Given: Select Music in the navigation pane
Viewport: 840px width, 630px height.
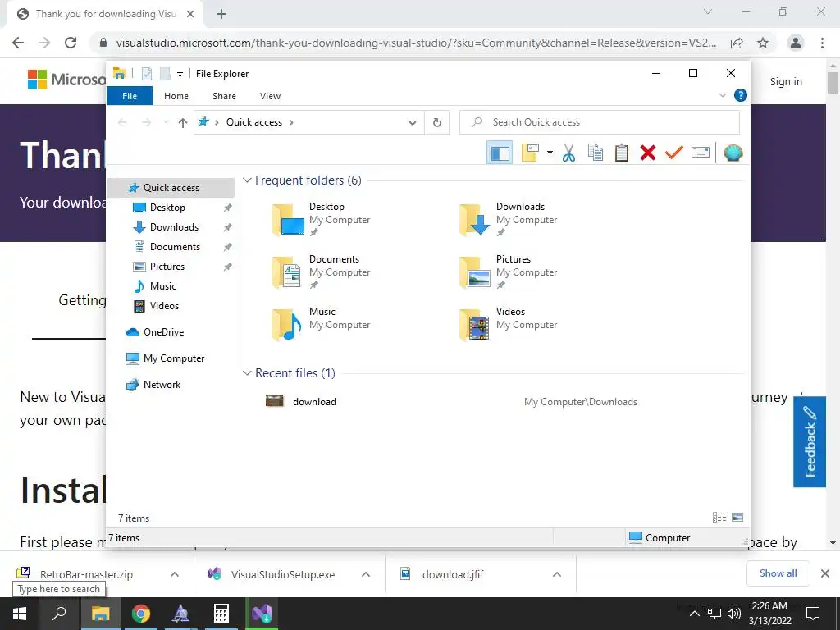Looking at the screenshot, I should pyautogui.click(x=163, y=286).
